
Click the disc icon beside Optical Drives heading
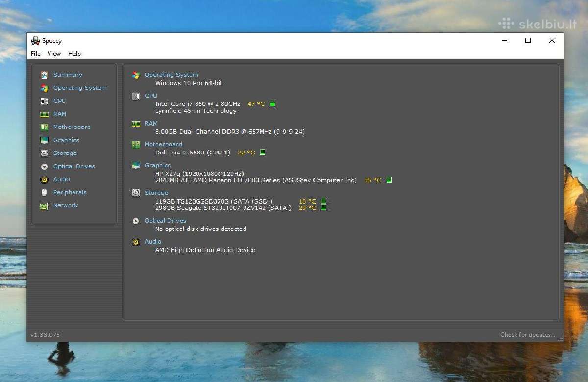[136, 221]
